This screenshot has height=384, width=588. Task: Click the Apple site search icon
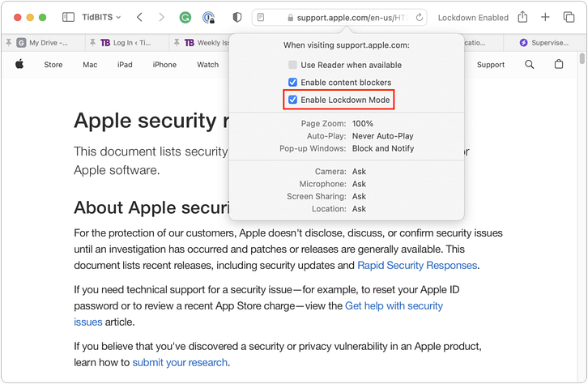pyautogui.click(x=530, y=65)
